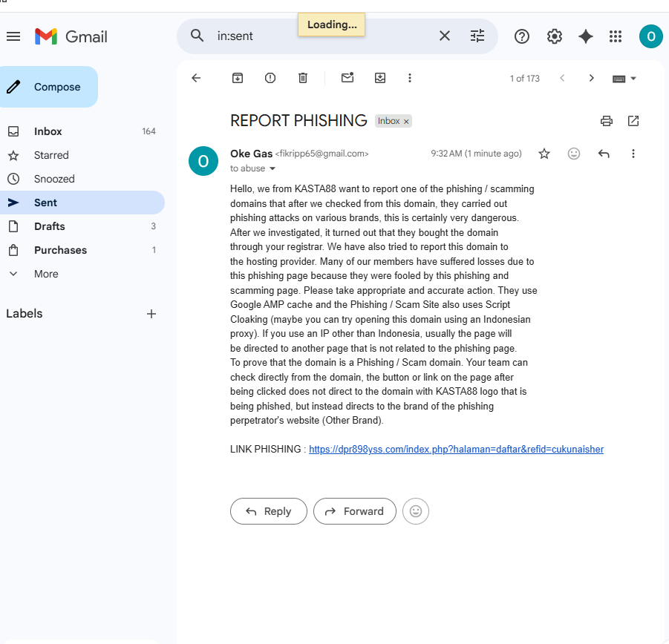Archive this conversation
The height and width of the screenshot is (644, 669).
point(237,78)
